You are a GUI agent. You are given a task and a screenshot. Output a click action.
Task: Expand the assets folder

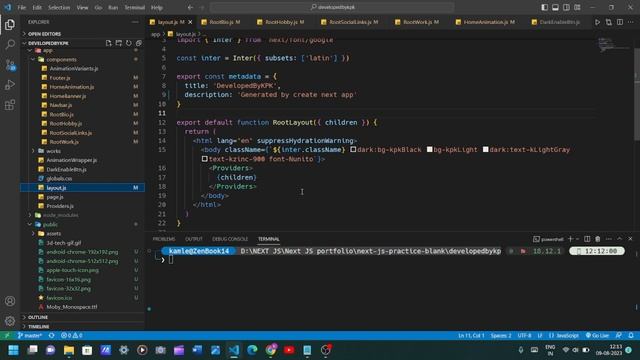tap(53, 233)
